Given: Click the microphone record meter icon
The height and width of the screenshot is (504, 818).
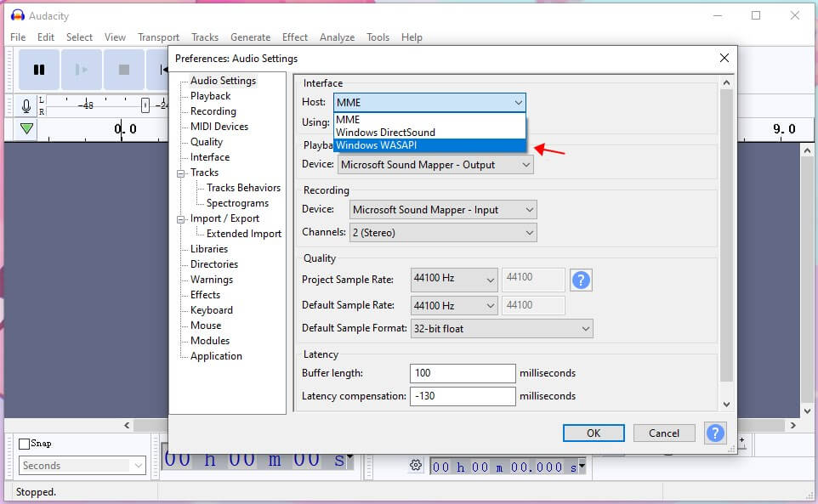Looking at the screenshot, I should click(x=26, y=106).
